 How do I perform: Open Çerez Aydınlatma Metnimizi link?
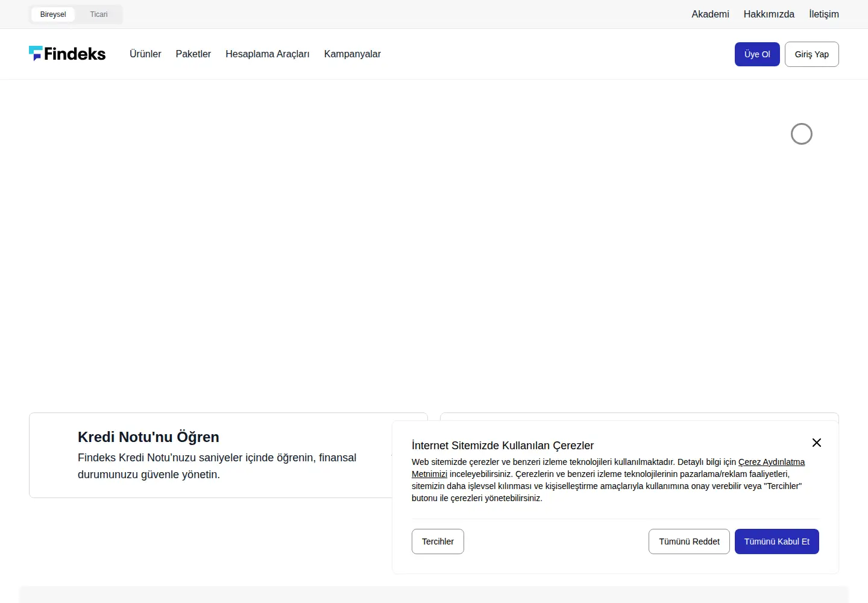pos(772,462)
